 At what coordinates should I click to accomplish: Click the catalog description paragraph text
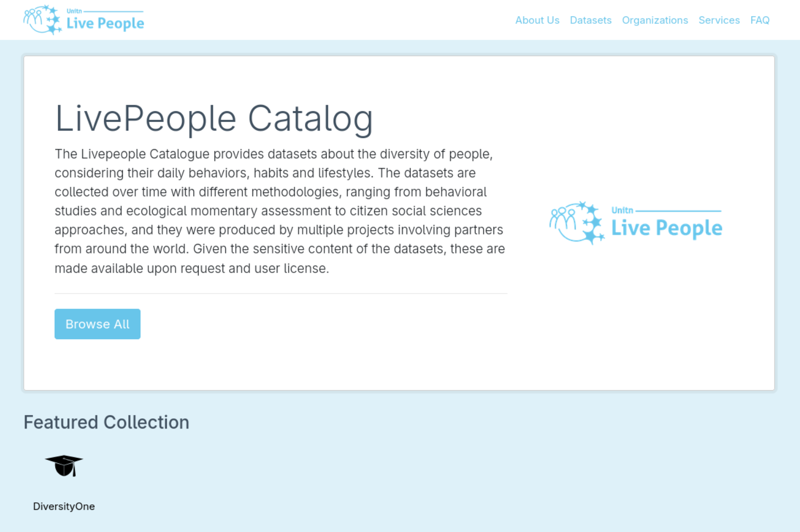tap(279, 211)
